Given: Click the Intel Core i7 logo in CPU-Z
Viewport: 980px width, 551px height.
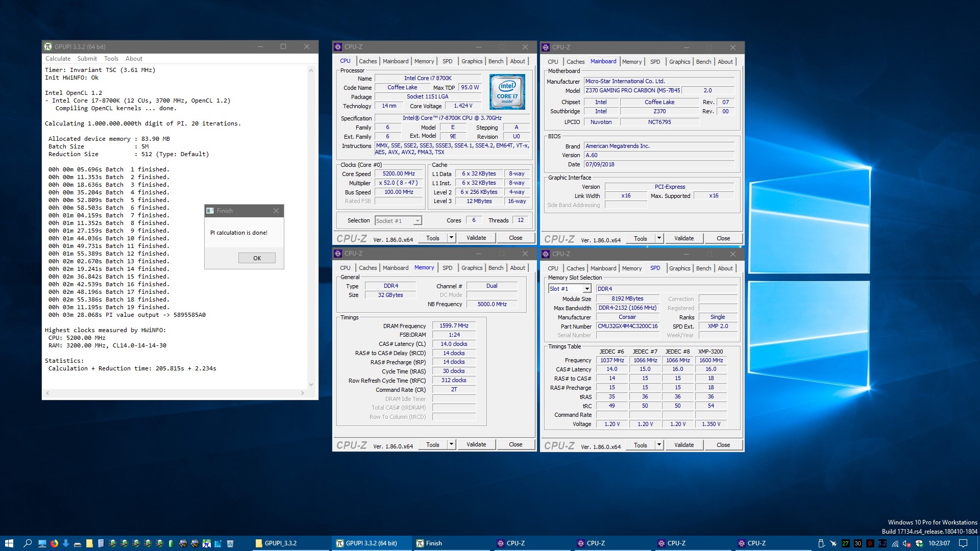Looking at the screenshot, I should 507,92.
